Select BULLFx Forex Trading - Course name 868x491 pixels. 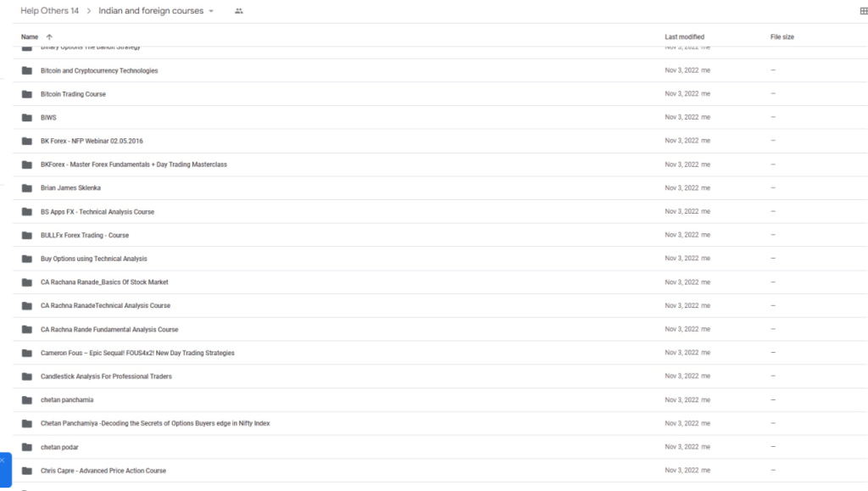(x=85, y=235)
